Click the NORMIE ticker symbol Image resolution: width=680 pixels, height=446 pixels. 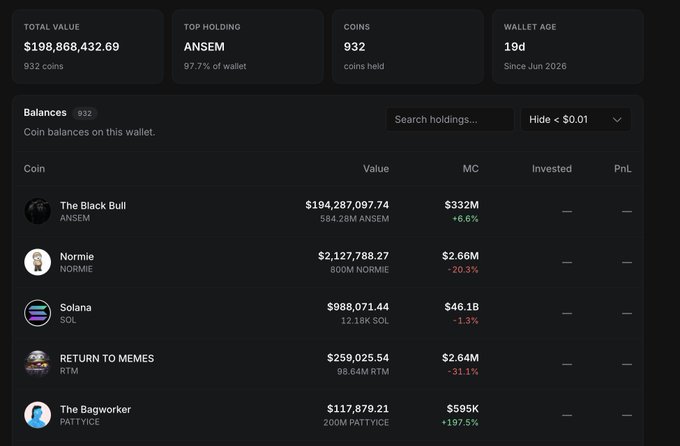[76, 269]
